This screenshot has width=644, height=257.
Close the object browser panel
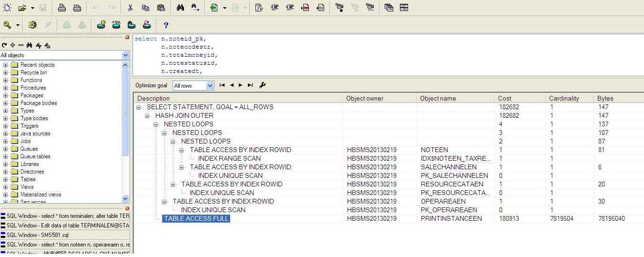127,37
